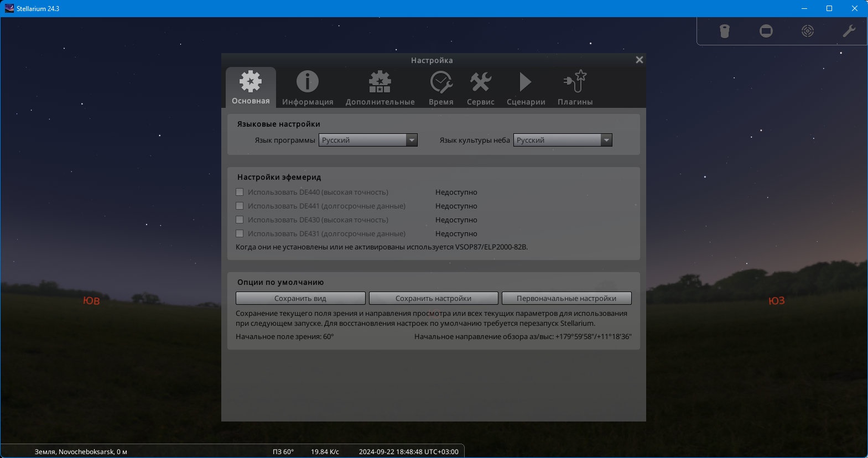This screenshot has height=458, width=868.
Task: Expand the Язык культуры неба dropdown
Action: tap(563, 140)
